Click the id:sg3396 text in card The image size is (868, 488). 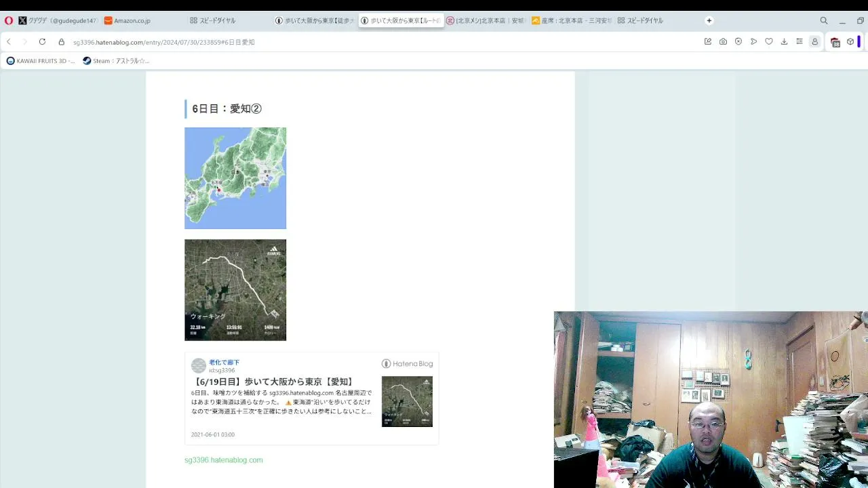pyautogui.click(x=222, y=371)
